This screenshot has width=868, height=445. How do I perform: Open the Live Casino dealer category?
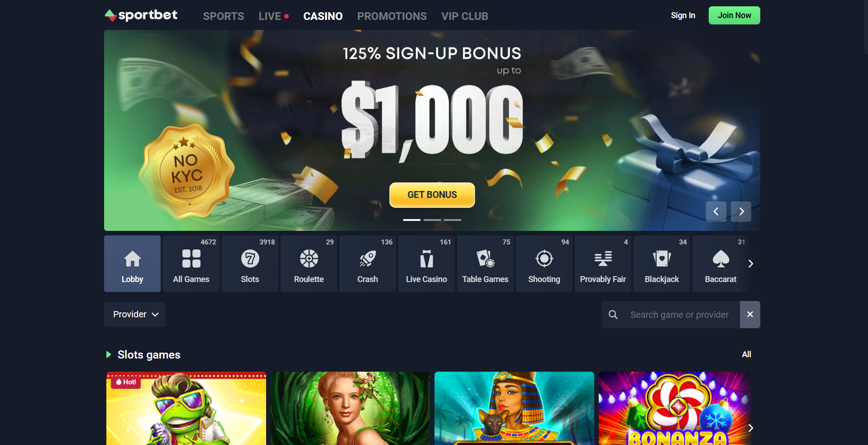click(x=426, y=263)
